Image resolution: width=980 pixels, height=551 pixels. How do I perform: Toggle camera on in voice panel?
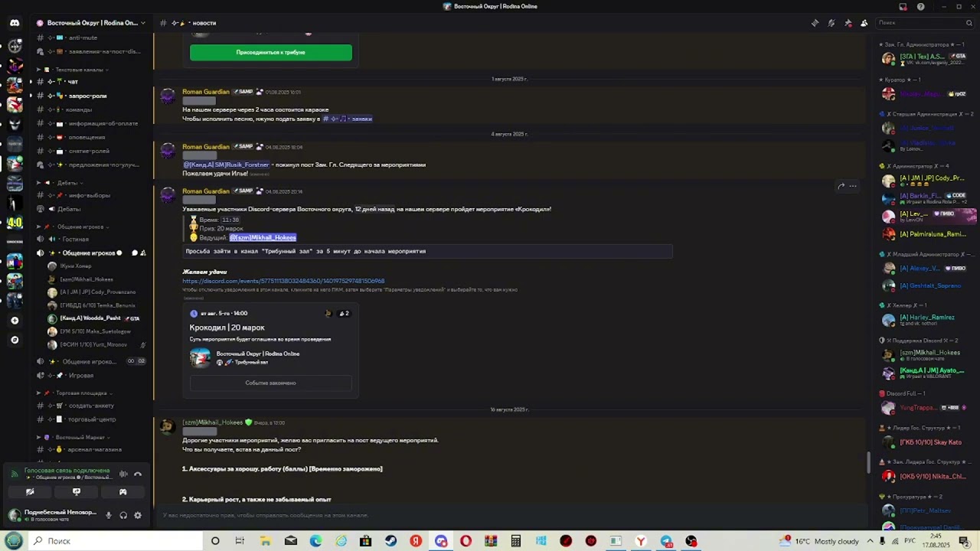coord(30,492)
